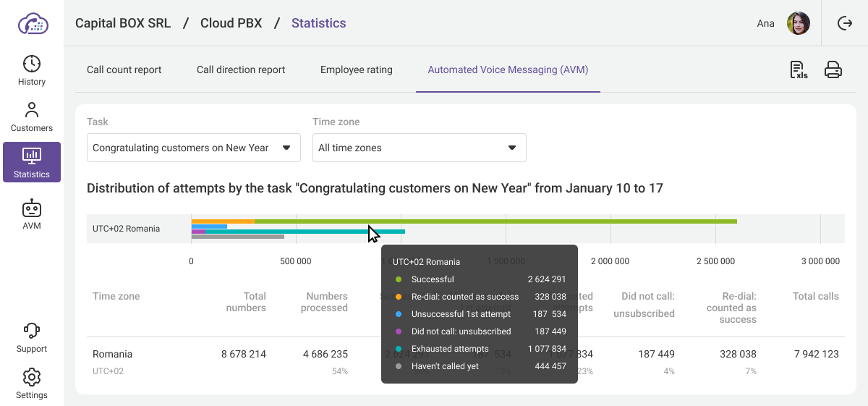Click Ana's profile avatar
The height and width of the screenshot is (406, 868).
click(798, 23)
